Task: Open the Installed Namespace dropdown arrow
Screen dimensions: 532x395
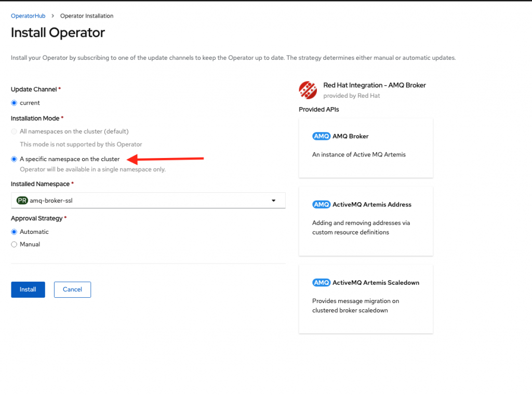Action: point(274,201)
